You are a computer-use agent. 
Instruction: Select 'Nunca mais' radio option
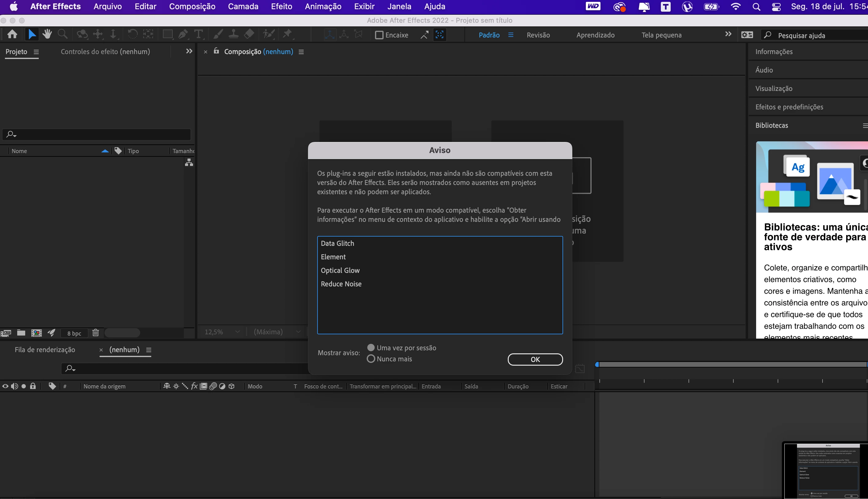click(x=371, y=359)
